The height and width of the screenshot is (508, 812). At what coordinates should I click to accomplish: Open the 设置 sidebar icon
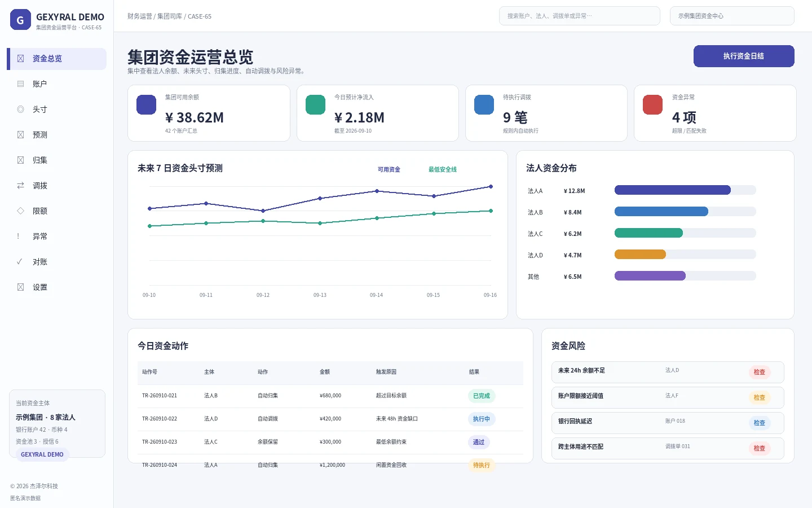point(20,287)
